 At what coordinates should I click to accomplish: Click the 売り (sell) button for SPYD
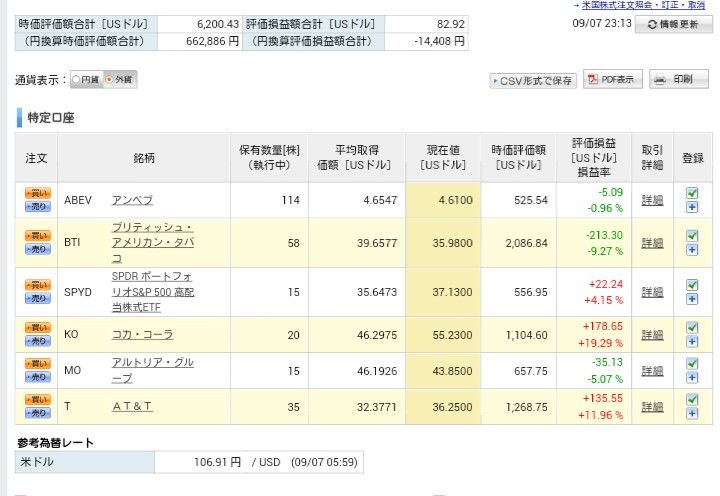point(38,299)
